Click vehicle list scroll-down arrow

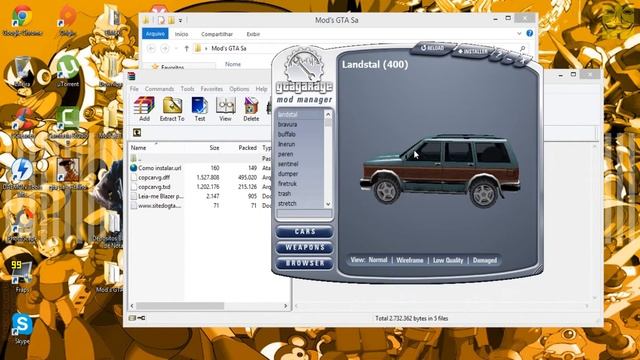point(328,204)
